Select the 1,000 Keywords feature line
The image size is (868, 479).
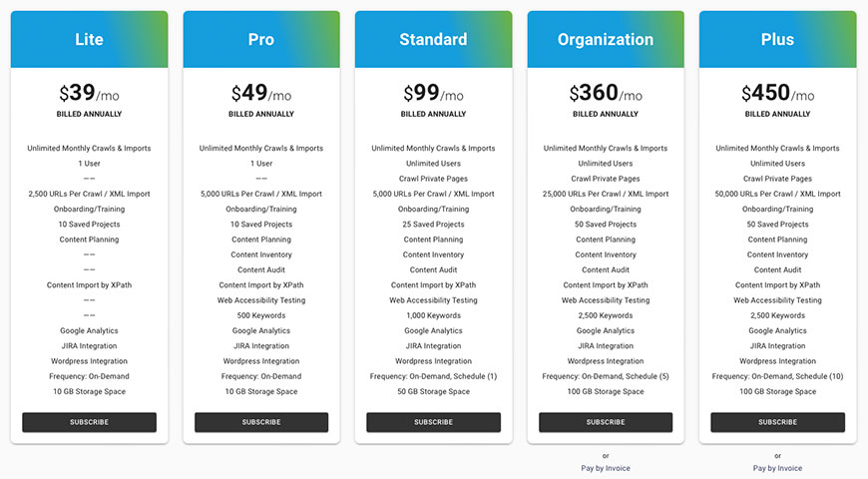(x=433, y=315)
